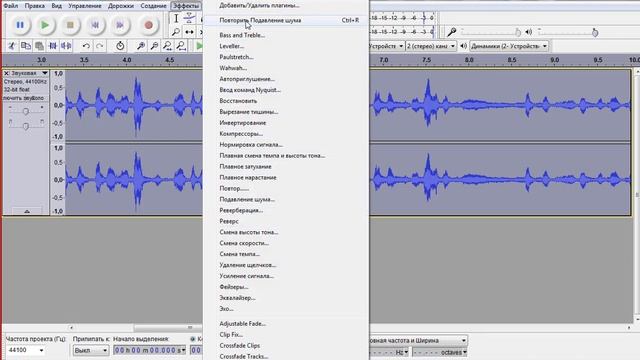Adjust the track gain slider
Image resolution: width=640 pixels, height=360 pixels.
(26, 111)
